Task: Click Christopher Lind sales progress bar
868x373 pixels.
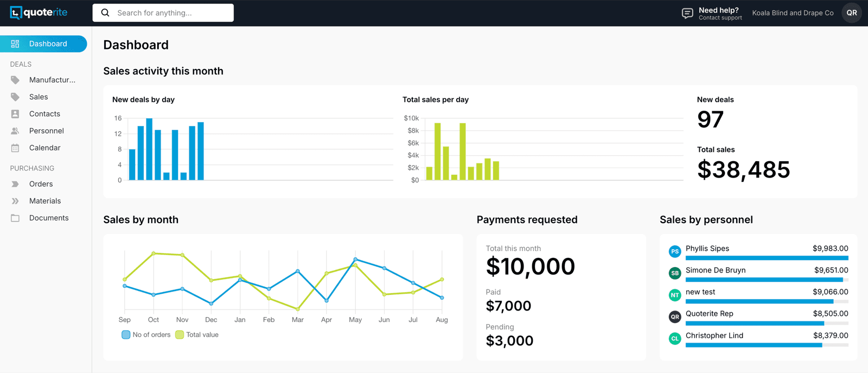Action: click(767, 345)
